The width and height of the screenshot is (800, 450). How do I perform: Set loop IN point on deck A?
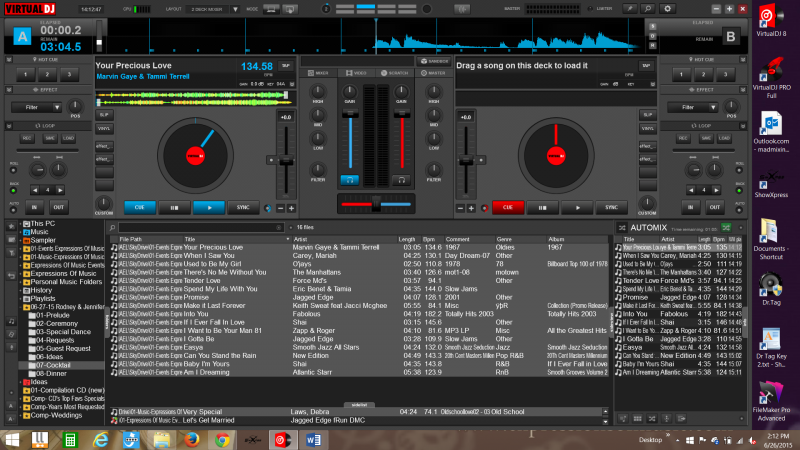click(35, 207)
